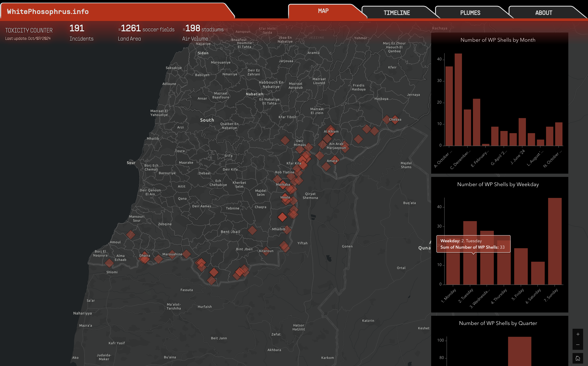This screenshot has height=366, width=588.
Task: Open the ABOUT tab
Action: pyautogui.click(x=544, y=13)
